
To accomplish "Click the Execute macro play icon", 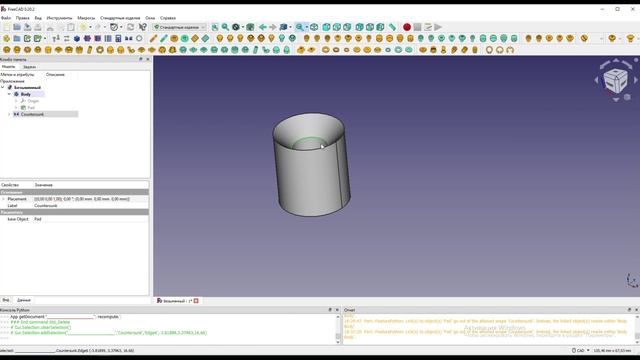I will point(438,27).
